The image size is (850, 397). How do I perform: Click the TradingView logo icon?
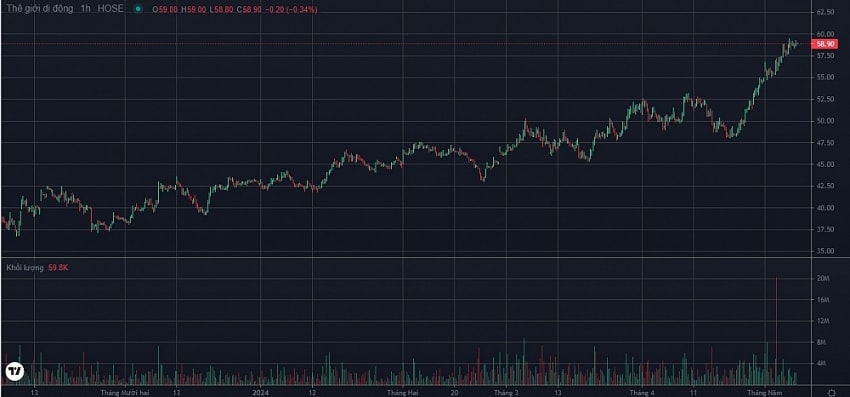[x=15, y=372]
